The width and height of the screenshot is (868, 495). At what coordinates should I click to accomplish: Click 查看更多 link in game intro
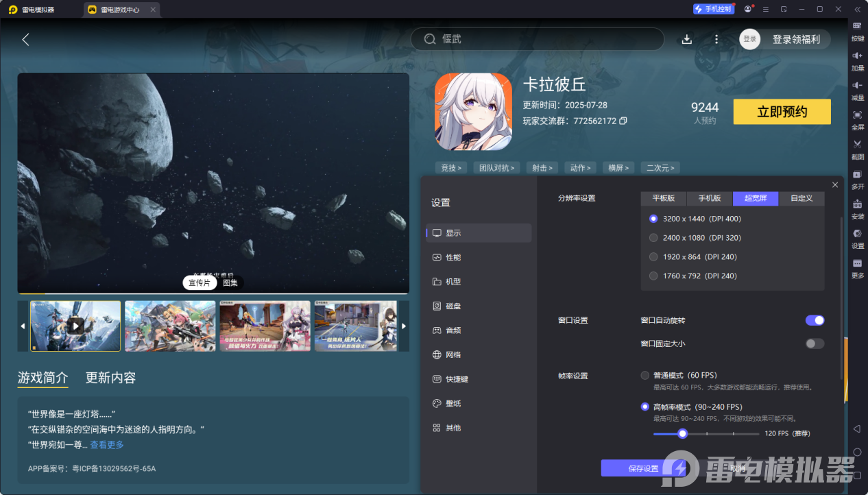click(107, 445)
